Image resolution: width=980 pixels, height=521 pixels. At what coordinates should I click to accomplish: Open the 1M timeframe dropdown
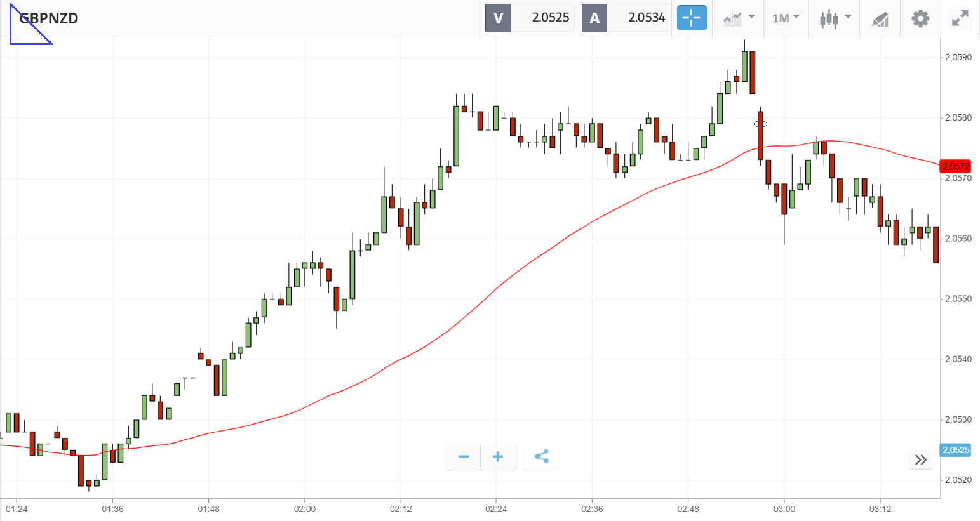pos(786,18)
